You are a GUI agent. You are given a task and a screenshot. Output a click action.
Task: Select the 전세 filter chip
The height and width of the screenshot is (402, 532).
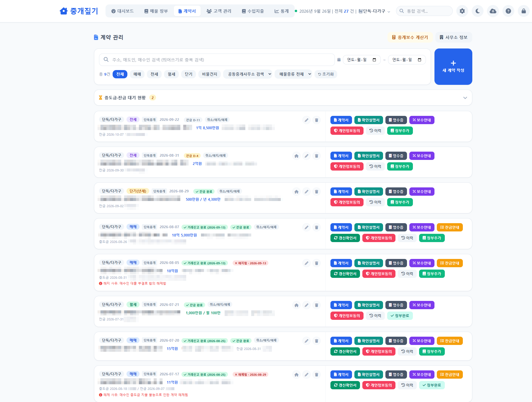coord(154,74)
